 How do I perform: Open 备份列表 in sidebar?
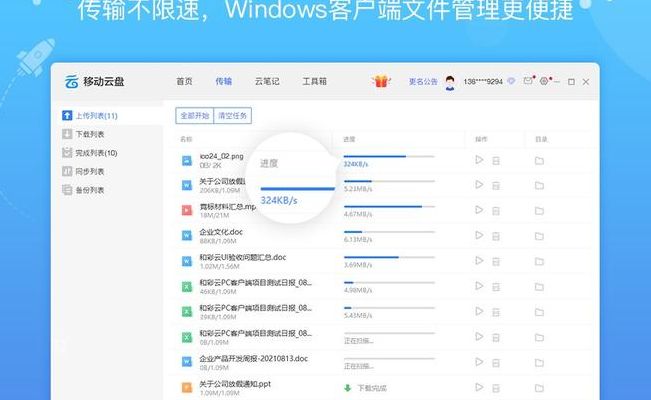point(83,190)
